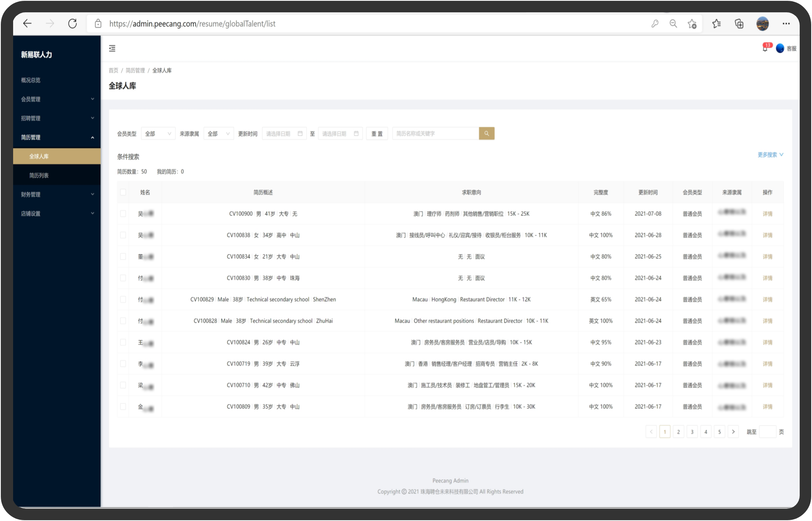This screenshot has width=812, height=521.
Task: Check the select-all checkbox in table header
Action: coord(123,192)
